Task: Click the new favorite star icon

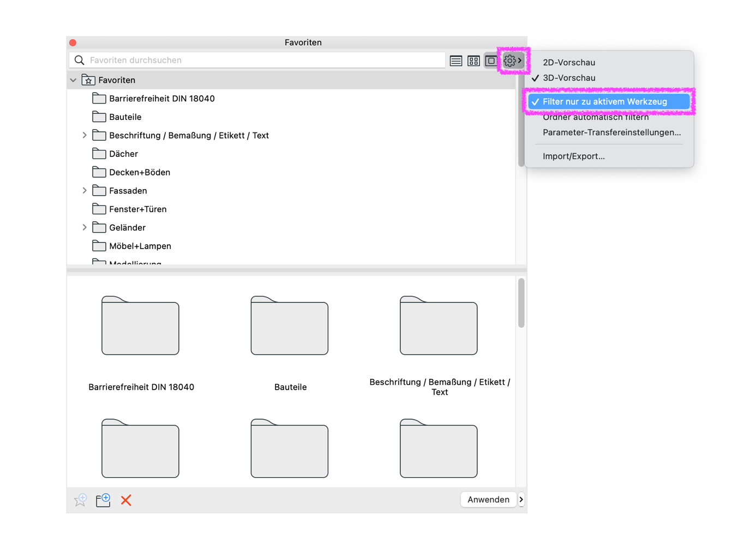Action: (x=80, y=500)
